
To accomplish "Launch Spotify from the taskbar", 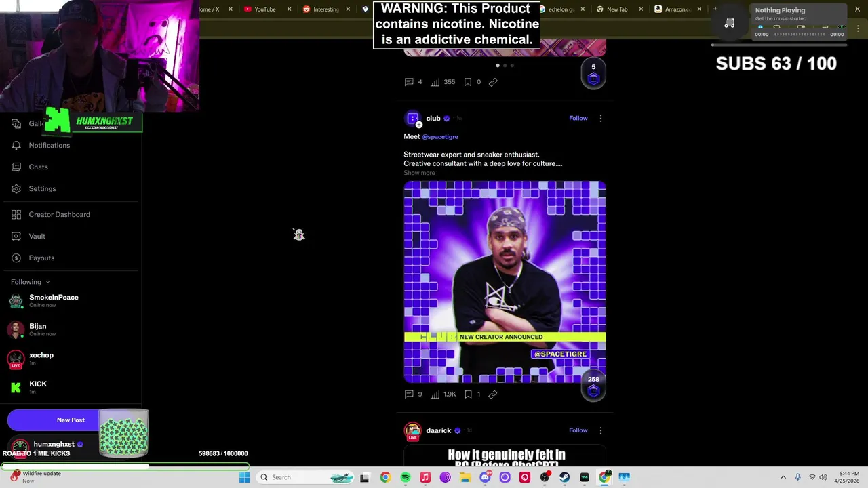I will (x=406, y=477).
